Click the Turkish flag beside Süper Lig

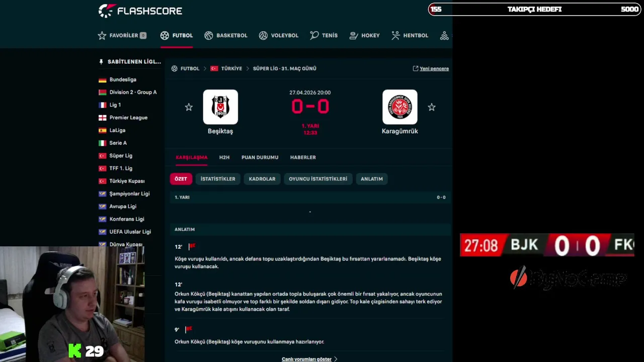pyautogui.click(x=103, y=156)
